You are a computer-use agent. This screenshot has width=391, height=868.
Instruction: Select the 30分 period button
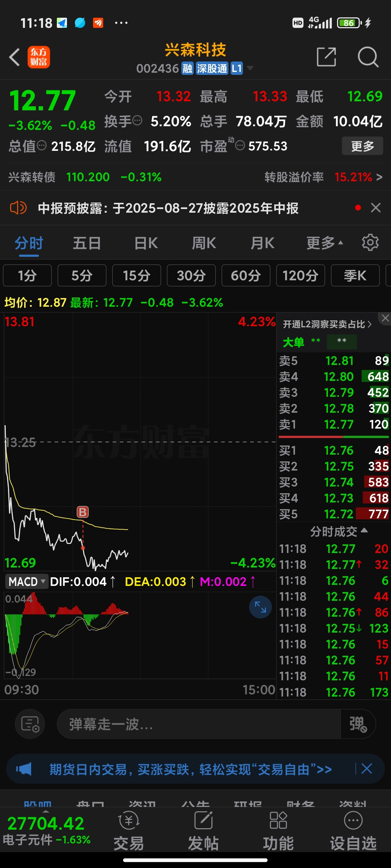[x=191, y=275]
